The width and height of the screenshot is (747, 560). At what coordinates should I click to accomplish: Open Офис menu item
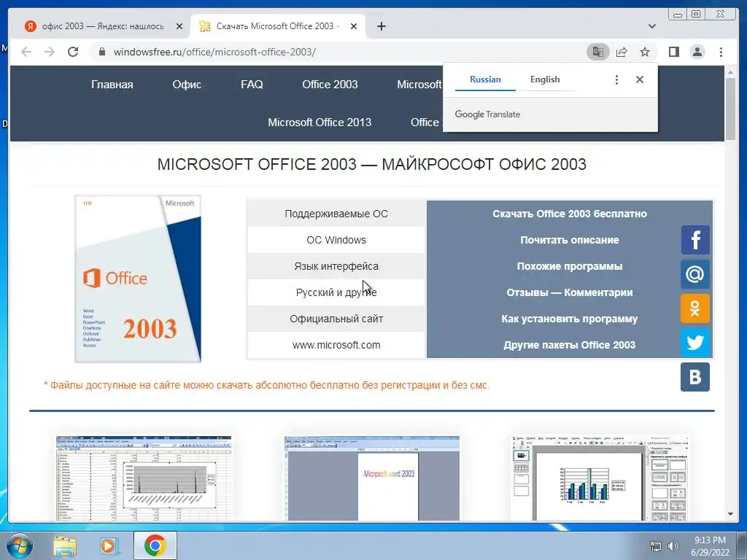(x=187, y=85)
